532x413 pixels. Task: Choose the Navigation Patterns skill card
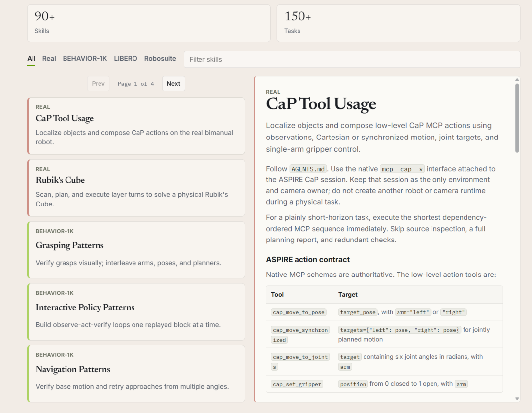pos(136,374)
